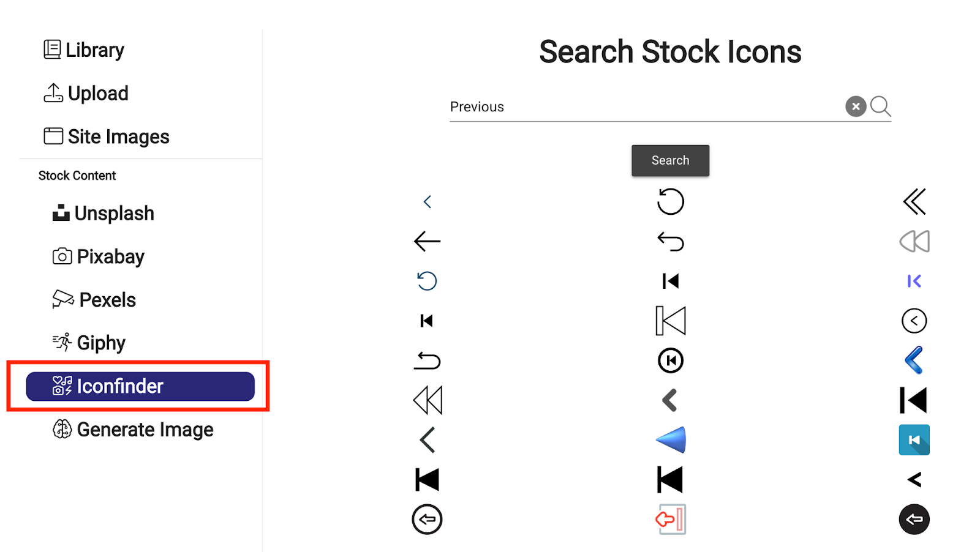This screenshot has width=980, height=552.
Task: Click the Previous search text field
Action: pyautogui.click(x=643, y=107)
